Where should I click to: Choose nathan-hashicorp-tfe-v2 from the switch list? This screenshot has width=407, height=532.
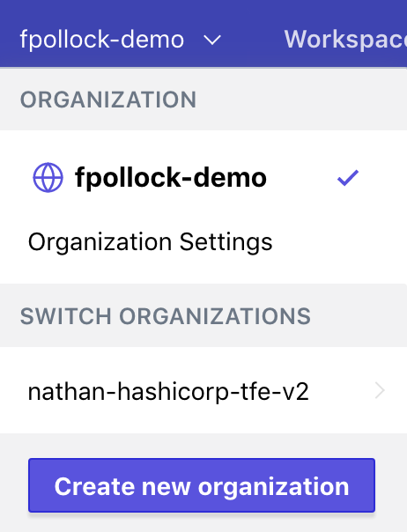pos(168,391)
